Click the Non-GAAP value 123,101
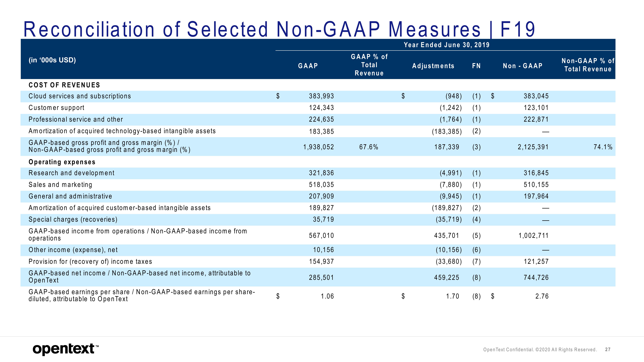Image resolution: width=644 pixels, height=362 pixels. pyautogui.click(x=536, y=108)
